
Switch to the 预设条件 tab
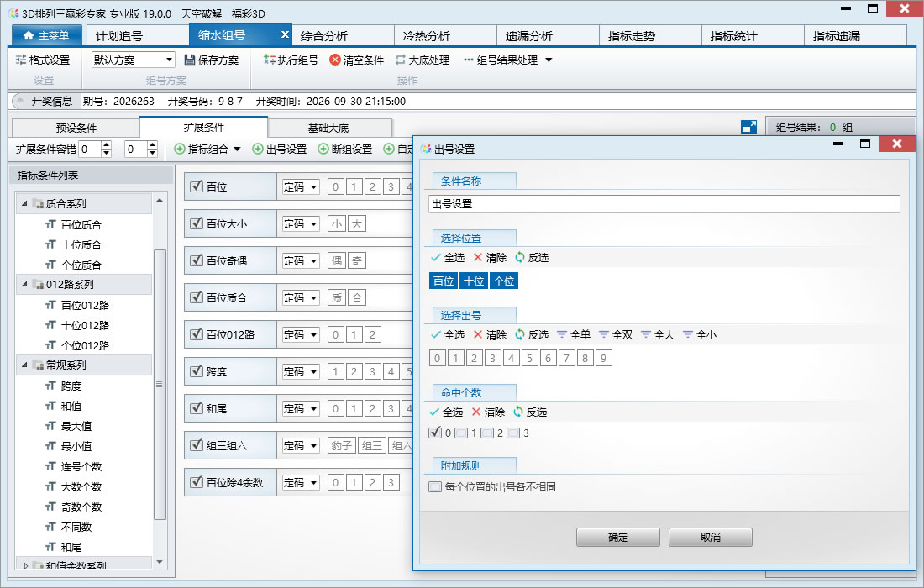(x=76, y=128)
